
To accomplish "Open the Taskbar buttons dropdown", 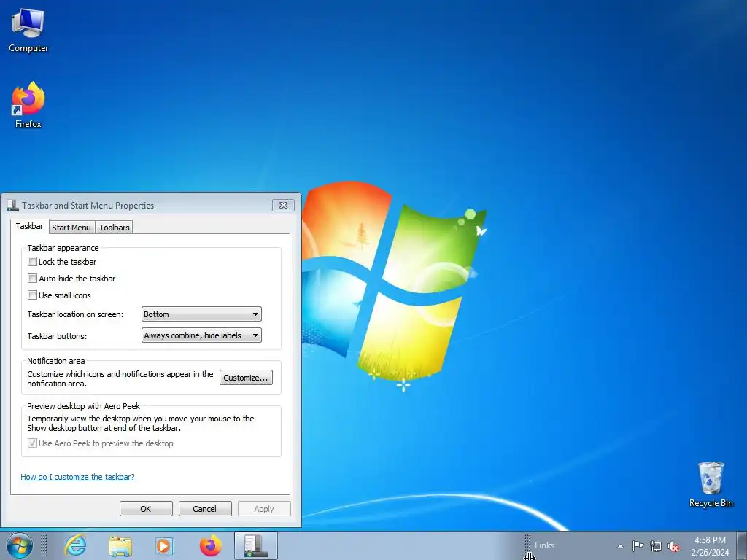I will pos(201,335).
